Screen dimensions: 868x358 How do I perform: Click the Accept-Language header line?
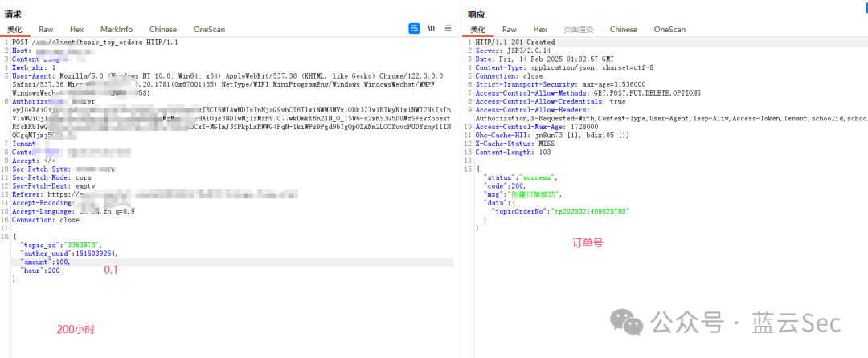74,212
